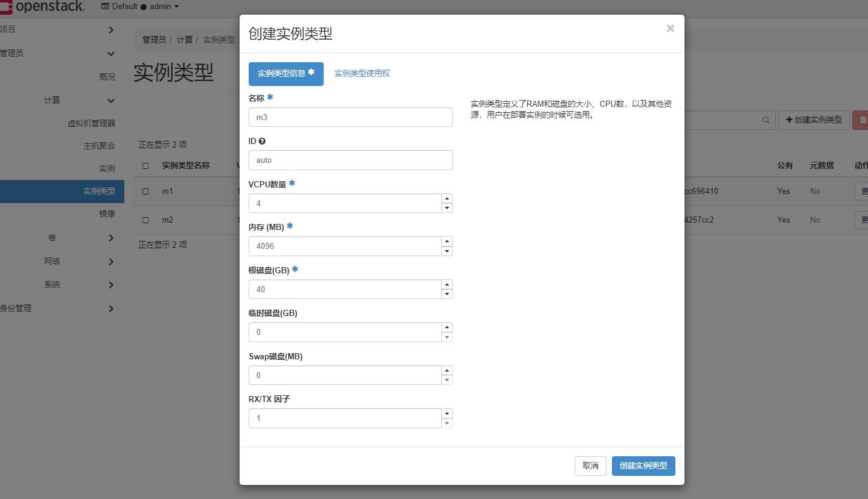Decrease the RX/TX 因子 value
Viewport: 868px width, 499px height.
(x=447, y=423)
